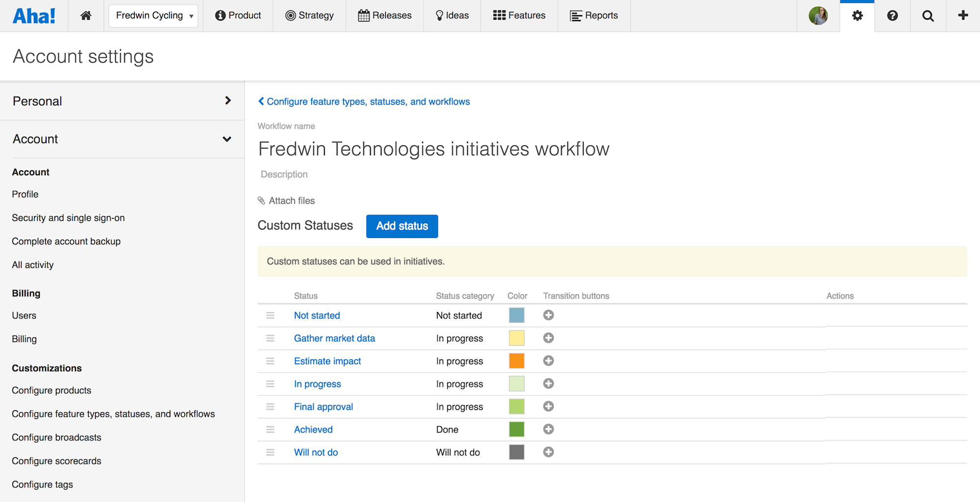980x502 pixels.
Task: Add transition button for Achieved row
Action: coord(548,430)
